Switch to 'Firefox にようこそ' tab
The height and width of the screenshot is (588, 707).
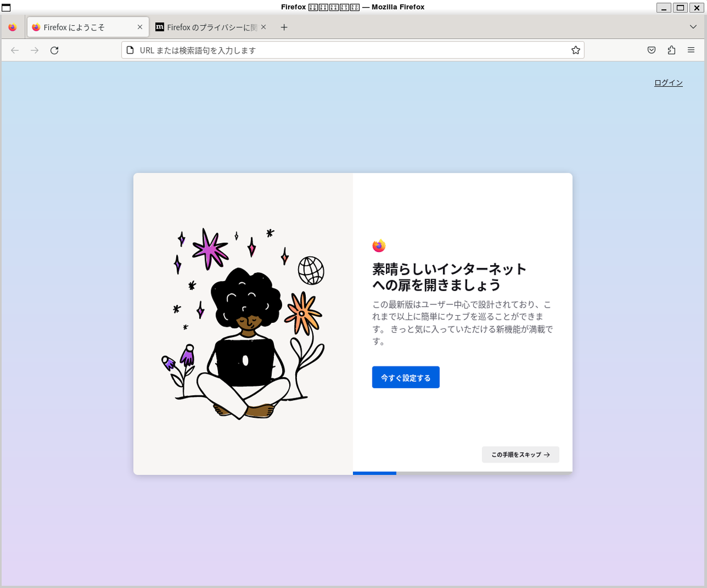point(88,27)
